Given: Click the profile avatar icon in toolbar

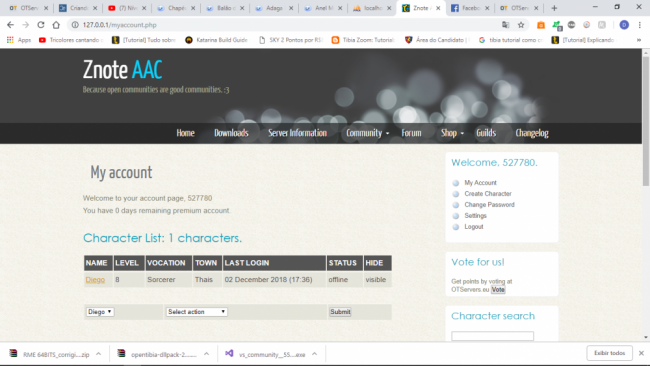Looking at the screenshot, I should [x=624, y=25].
